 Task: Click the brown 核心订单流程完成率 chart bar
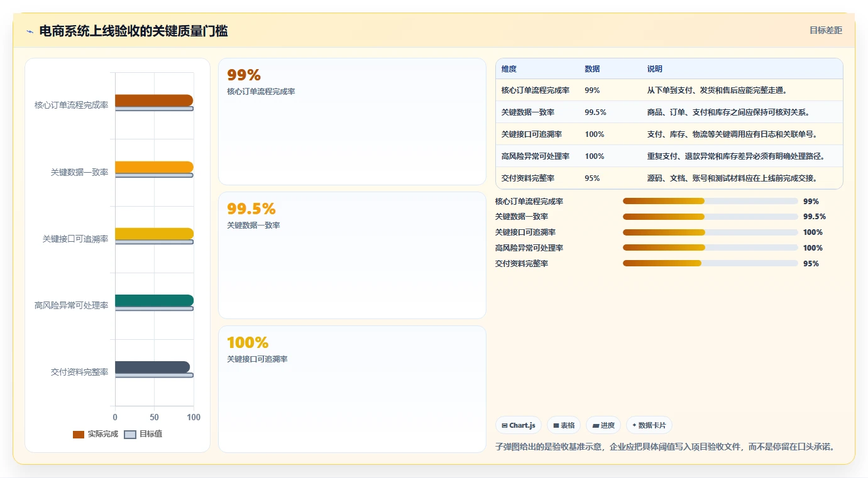[154, 100]
